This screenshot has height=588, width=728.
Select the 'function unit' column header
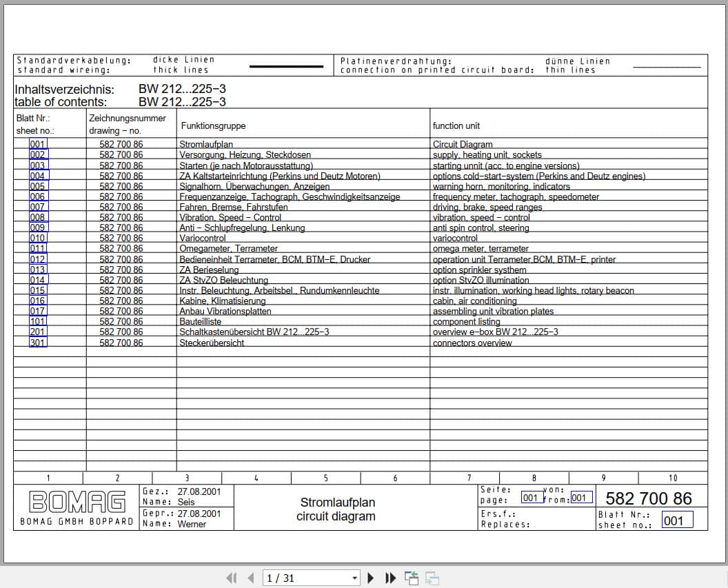pyautogui.click(x=456, y=125)
